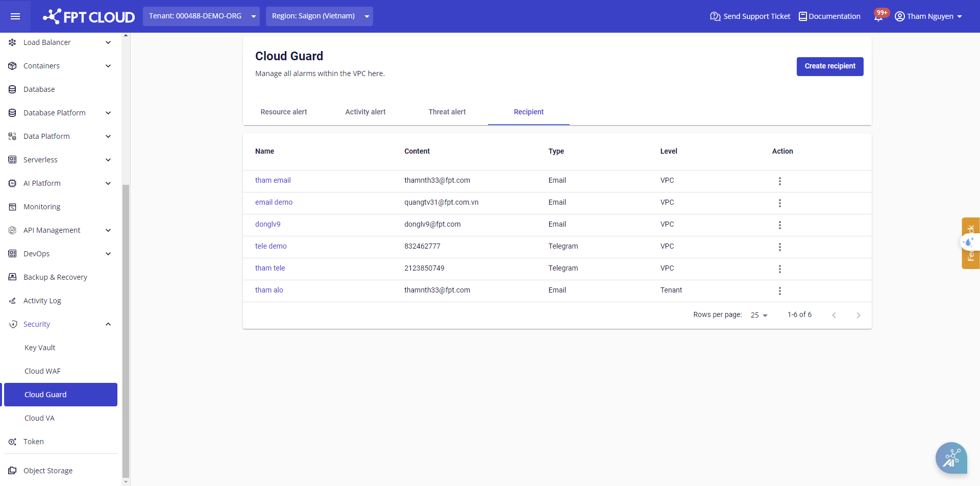The width and height of the screenshot is (980, 486).
Task: Open the email demo recipient link
Action: 274,202
